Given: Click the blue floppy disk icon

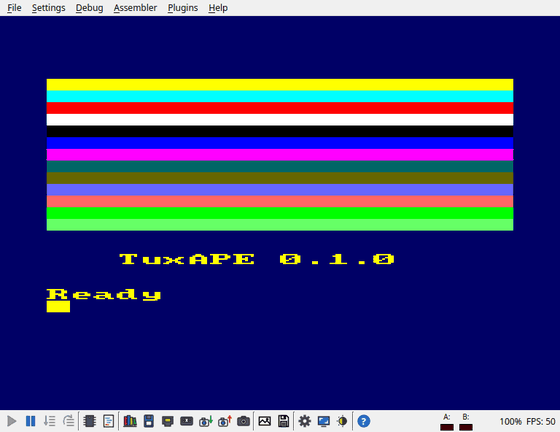Looking at the screenshot, I should tap(149, 421).
